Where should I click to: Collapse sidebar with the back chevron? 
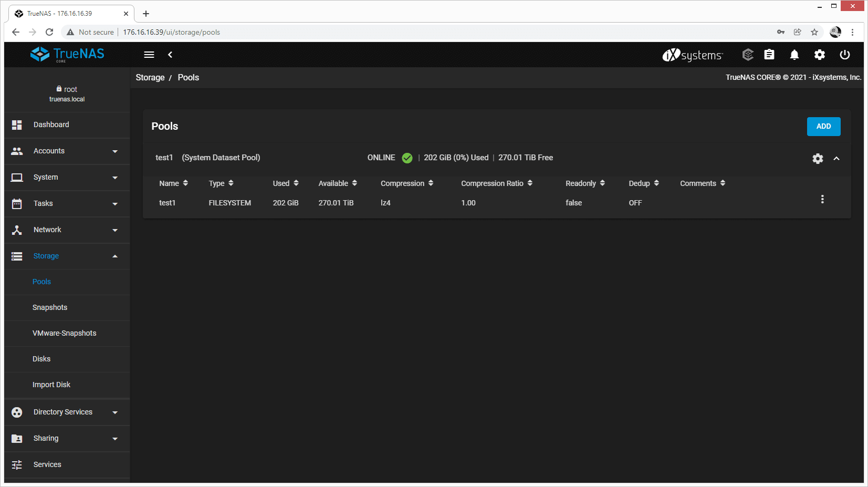click(170, 55)
